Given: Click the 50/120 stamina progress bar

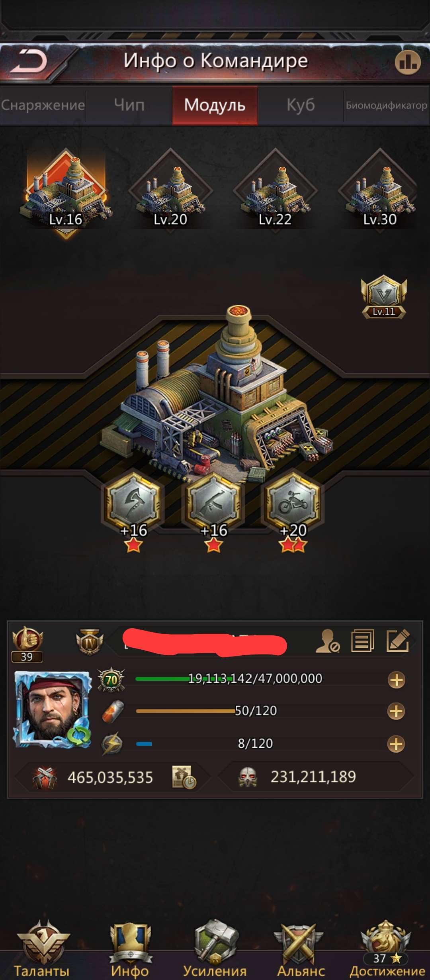Looking at the screenshot, I should (255, 711).
